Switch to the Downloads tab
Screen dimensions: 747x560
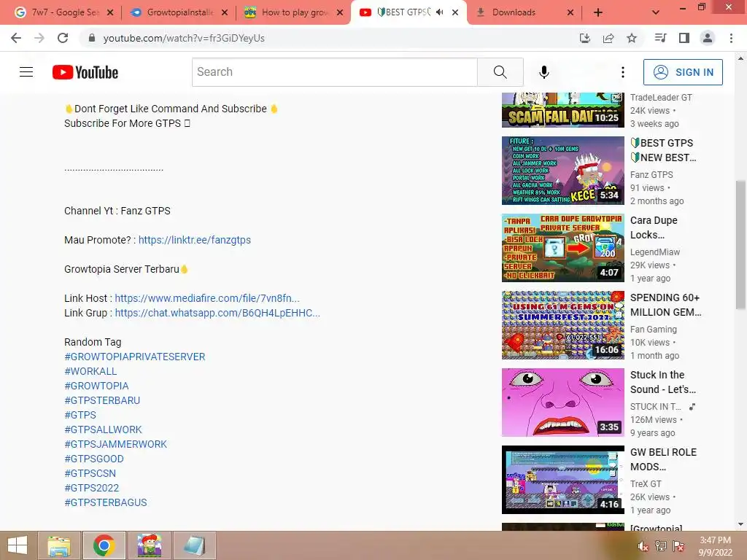click(524, 12)
